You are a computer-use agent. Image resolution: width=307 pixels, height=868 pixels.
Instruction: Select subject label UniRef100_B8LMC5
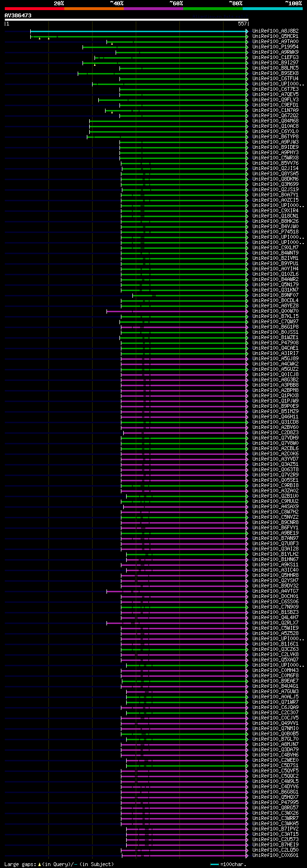(275, 68)
